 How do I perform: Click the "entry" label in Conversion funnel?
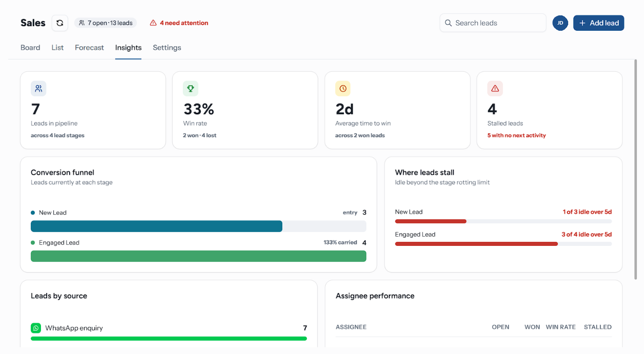pyautogui.click(x=350, y=213)
